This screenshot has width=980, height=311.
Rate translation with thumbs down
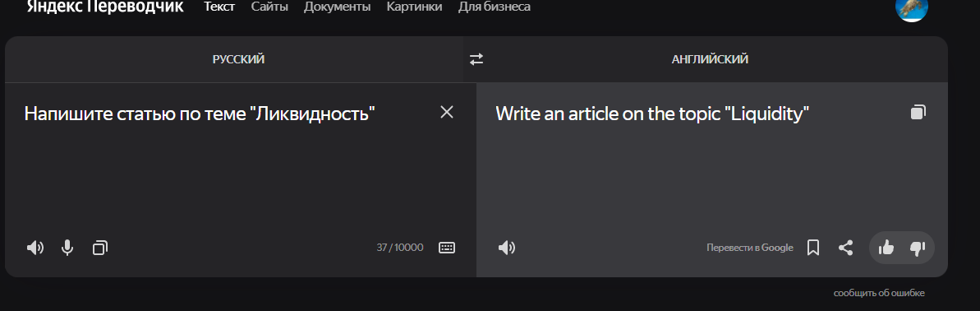pyautogui.click(x=917, y=248)
